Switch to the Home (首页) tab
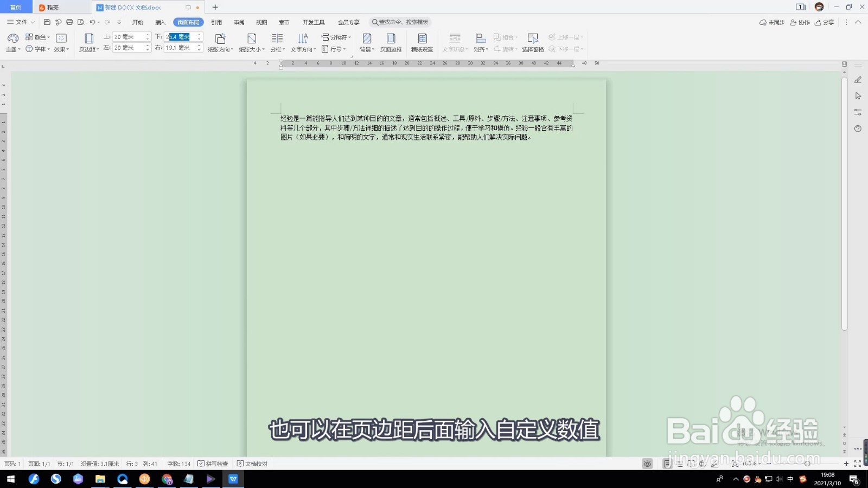Image resolution: width=868 pixels, height=488 pixels. 16,7
